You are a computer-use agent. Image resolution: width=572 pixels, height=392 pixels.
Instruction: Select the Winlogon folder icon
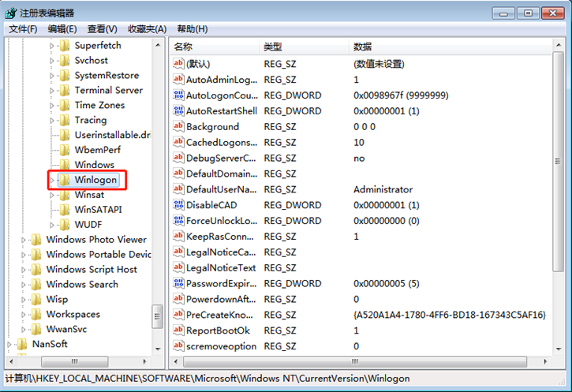[65, 180]
